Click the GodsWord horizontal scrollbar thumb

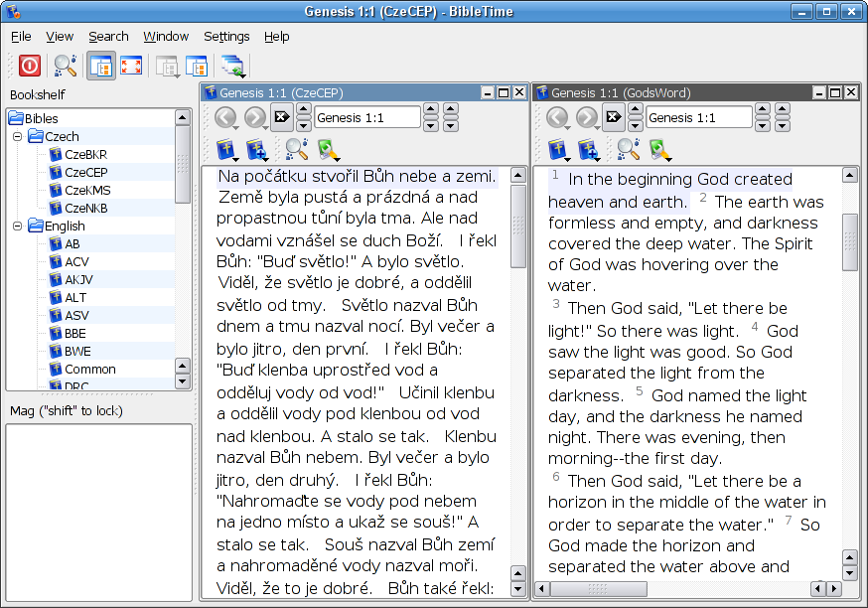tap(599, 588)
